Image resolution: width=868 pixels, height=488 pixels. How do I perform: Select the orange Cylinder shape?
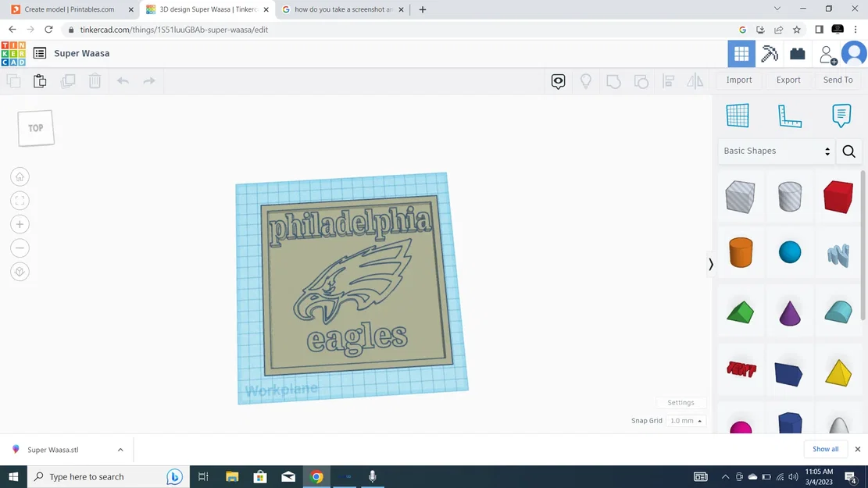(x=741, y=253)
